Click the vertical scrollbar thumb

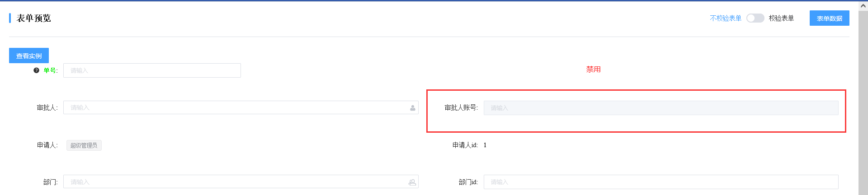coord(863,103)
